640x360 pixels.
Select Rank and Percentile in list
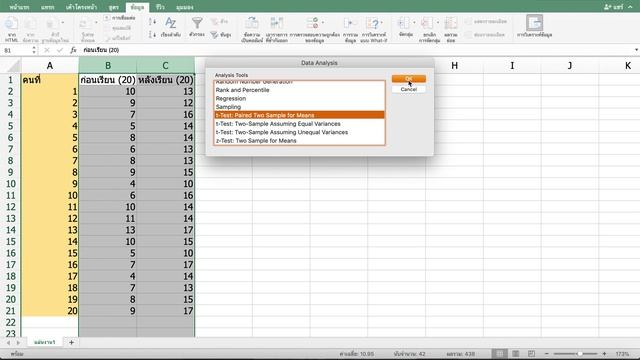tap(299, 90)
